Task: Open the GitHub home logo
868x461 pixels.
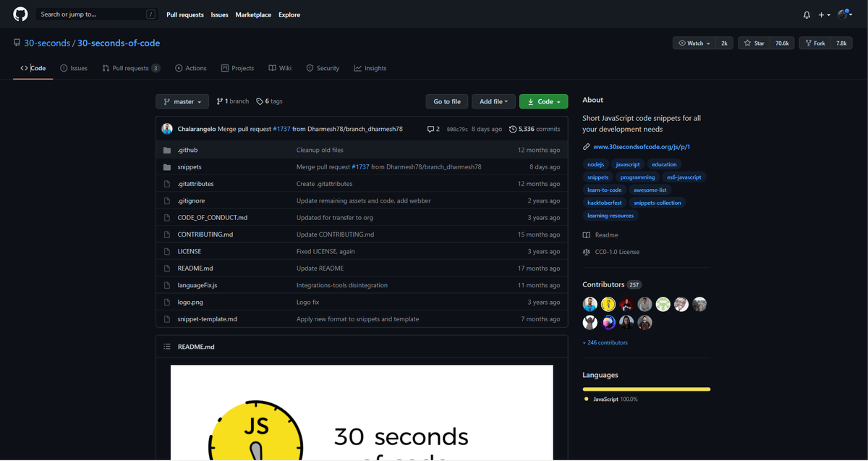Action: (20, 14)
